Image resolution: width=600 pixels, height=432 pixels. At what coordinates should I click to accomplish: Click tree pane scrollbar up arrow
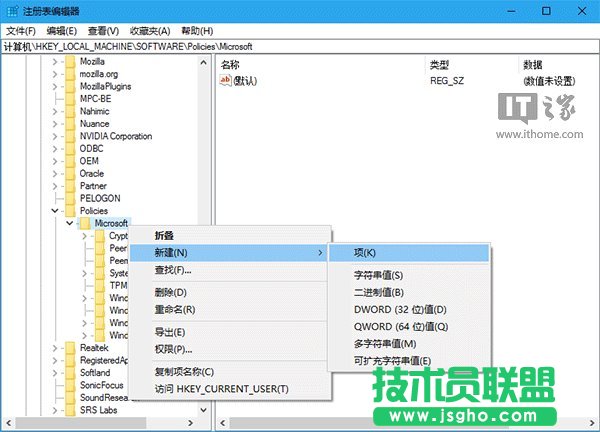[x=204, y=62]
